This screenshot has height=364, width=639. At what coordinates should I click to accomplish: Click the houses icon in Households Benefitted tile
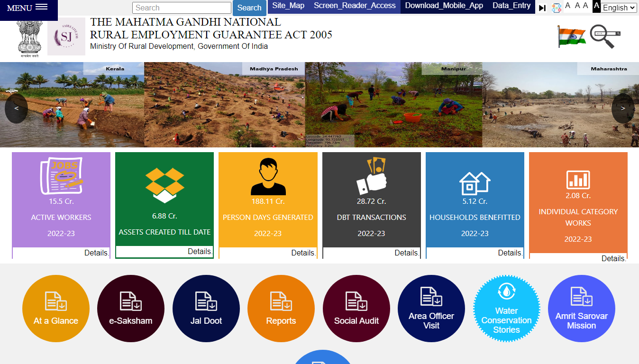click(x=475, y=183)
